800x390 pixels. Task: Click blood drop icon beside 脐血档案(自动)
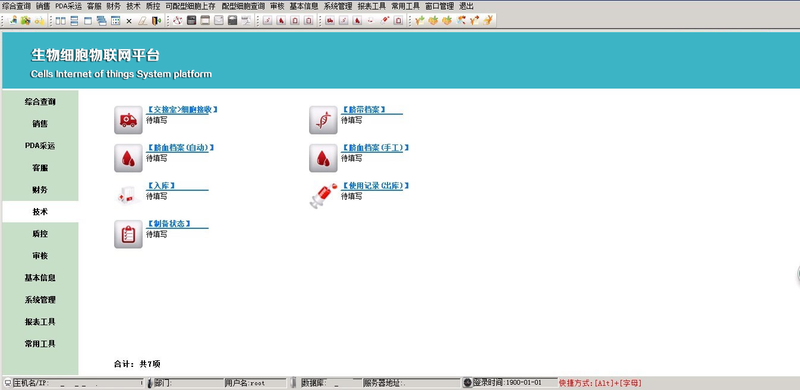point(128,158)
